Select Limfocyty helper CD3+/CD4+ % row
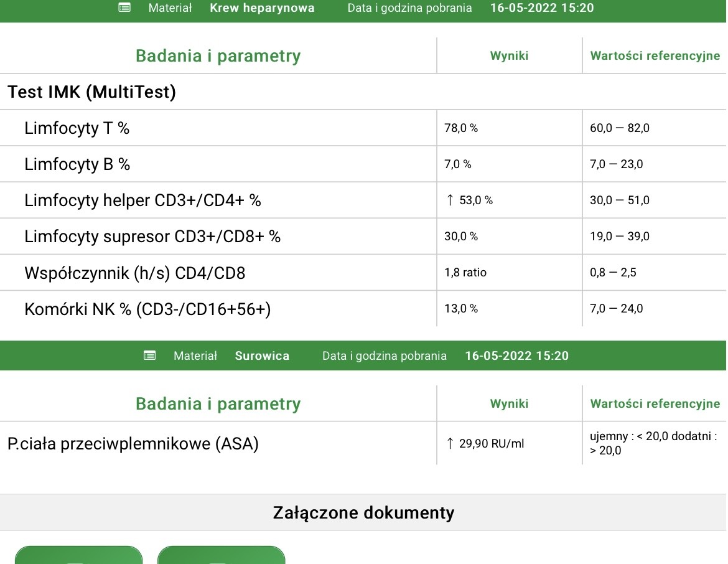The image size is (728, 564). [x=142, y=200]
